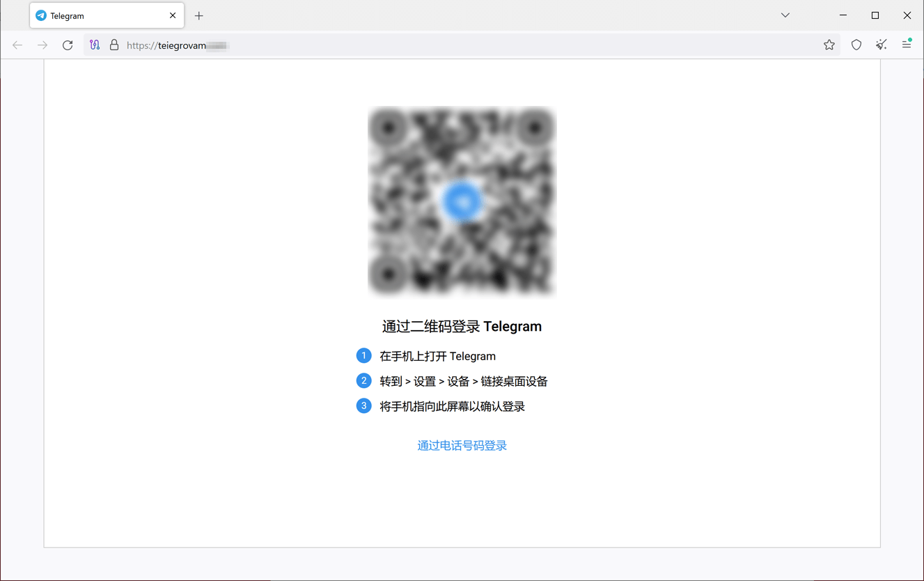
Task: Expand the list all tabs chevron
Action: 785,15
